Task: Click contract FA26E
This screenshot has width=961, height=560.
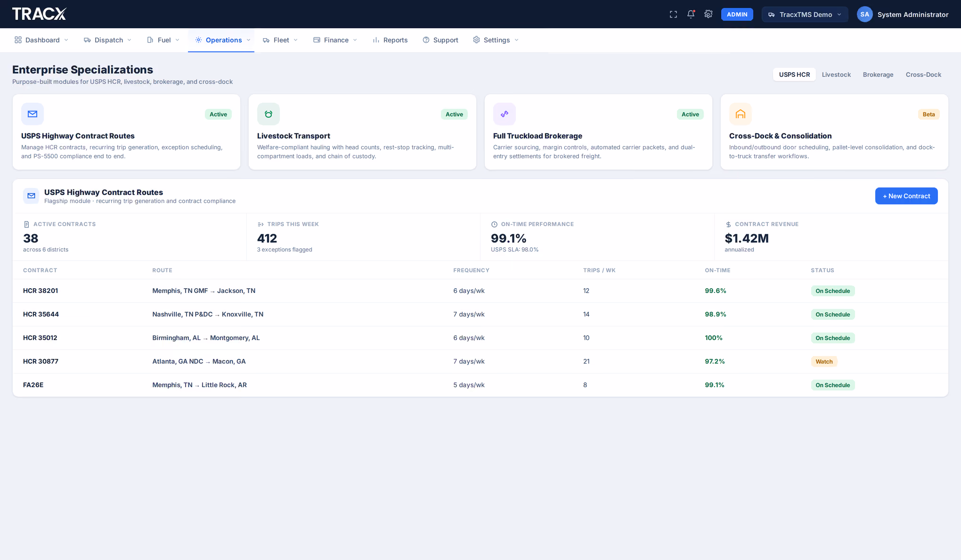Action: click(x=33, y=385)
